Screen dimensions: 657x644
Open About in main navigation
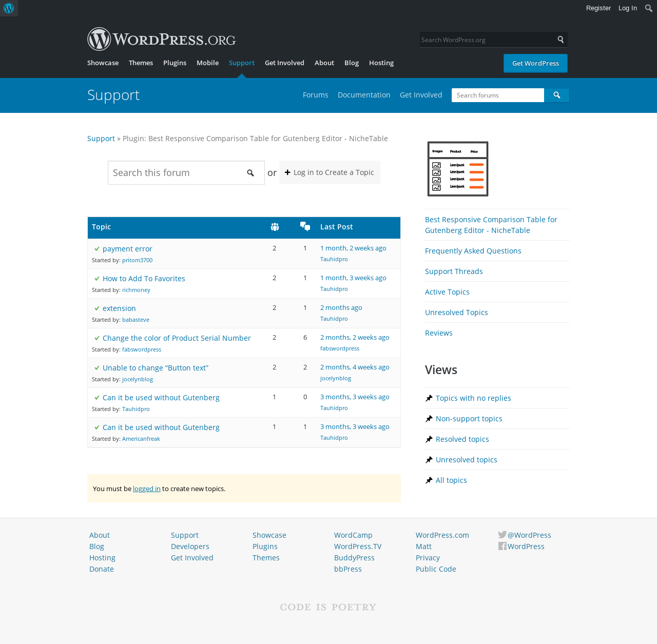324,63
